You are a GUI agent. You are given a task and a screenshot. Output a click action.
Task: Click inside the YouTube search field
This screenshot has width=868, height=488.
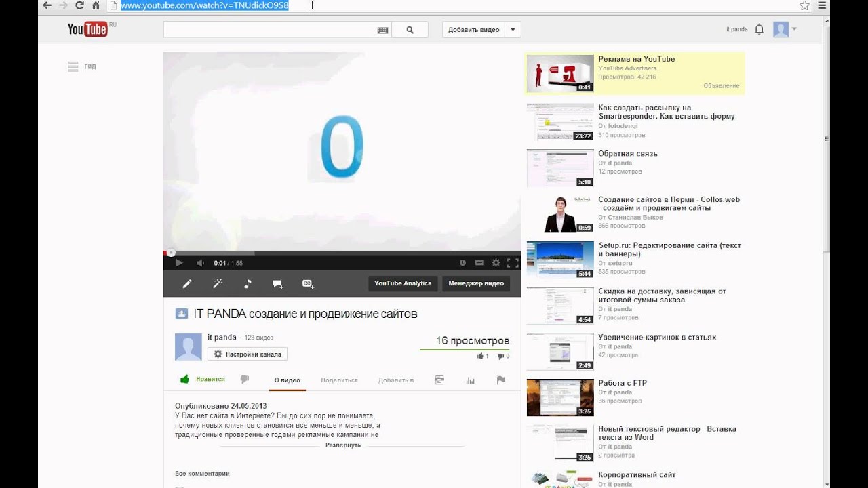(270, 30)
